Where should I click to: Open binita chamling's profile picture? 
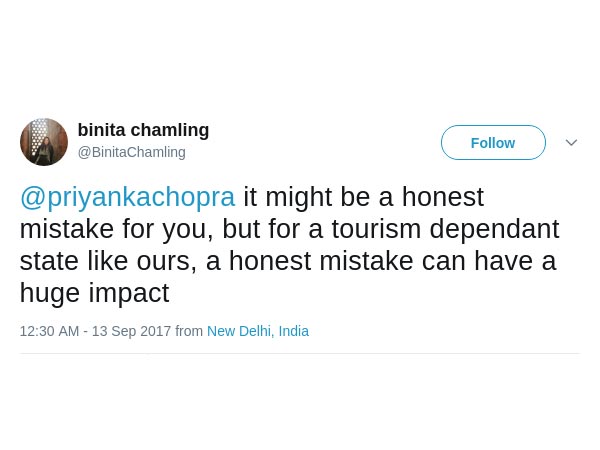(x=44, y=142)
